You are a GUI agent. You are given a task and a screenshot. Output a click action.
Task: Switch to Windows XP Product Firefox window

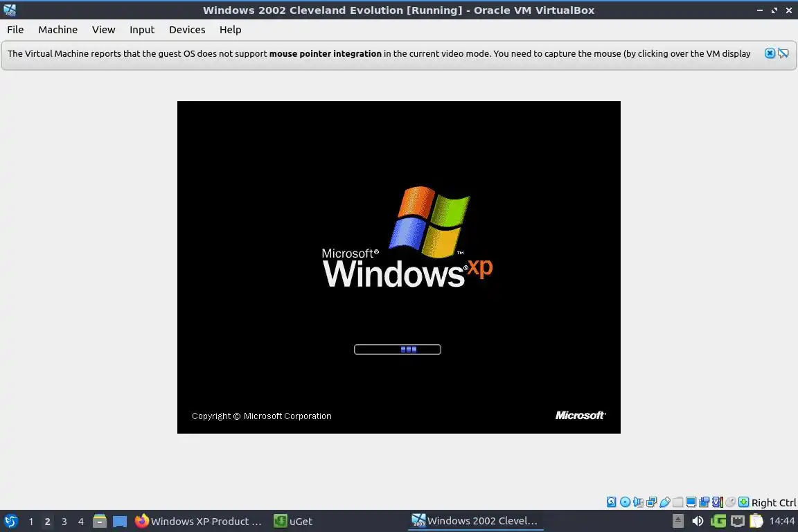click(199, 522)
